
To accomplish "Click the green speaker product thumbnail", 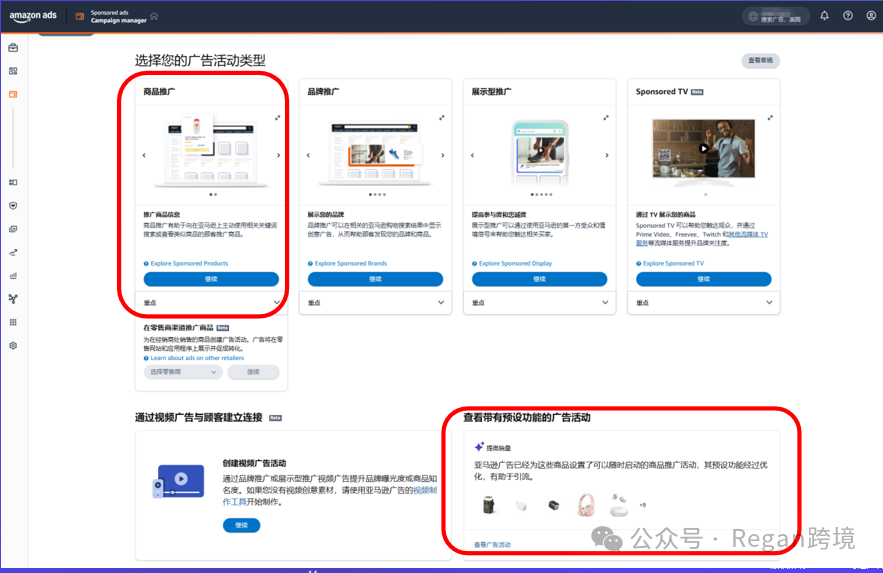I will (489, 505).
